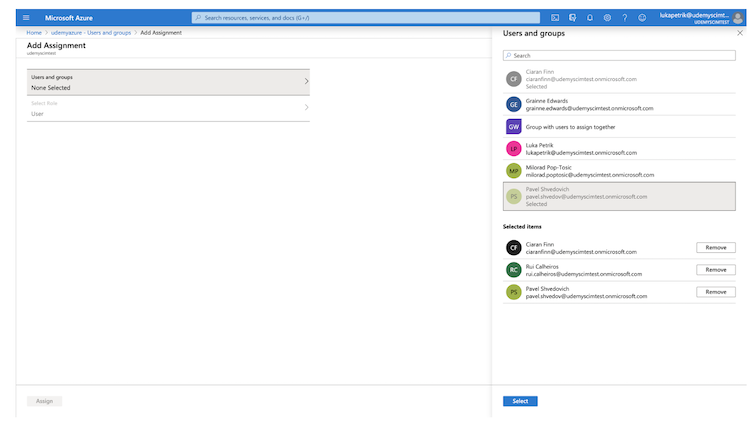Remove Rui Calheiros from selected items
Image resolution: width=750 pixels, height=433 pixels.
pos(715,270)
